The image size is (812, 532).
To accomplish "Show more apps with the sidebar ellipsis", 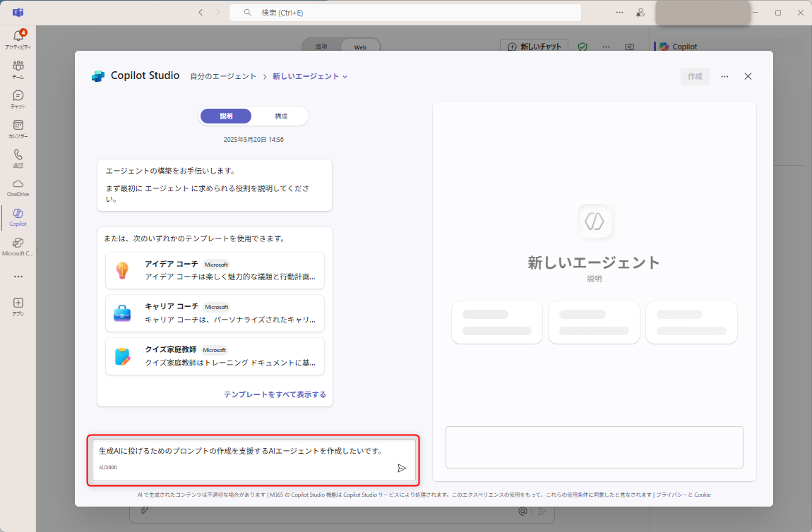I will tap(18, 277).
